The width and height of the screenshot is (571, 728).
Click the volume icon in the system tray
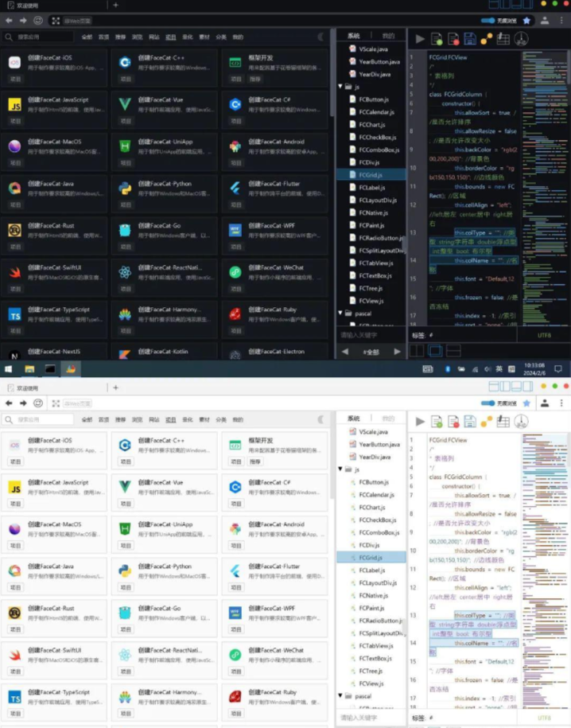click(487, 369)
